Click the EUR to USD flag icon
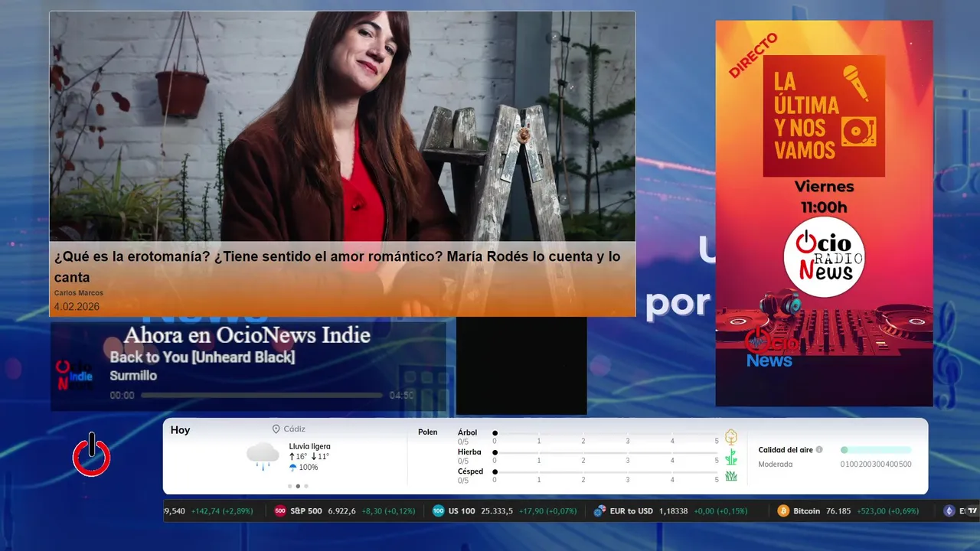The image size is (980, 551). point(599,511)
